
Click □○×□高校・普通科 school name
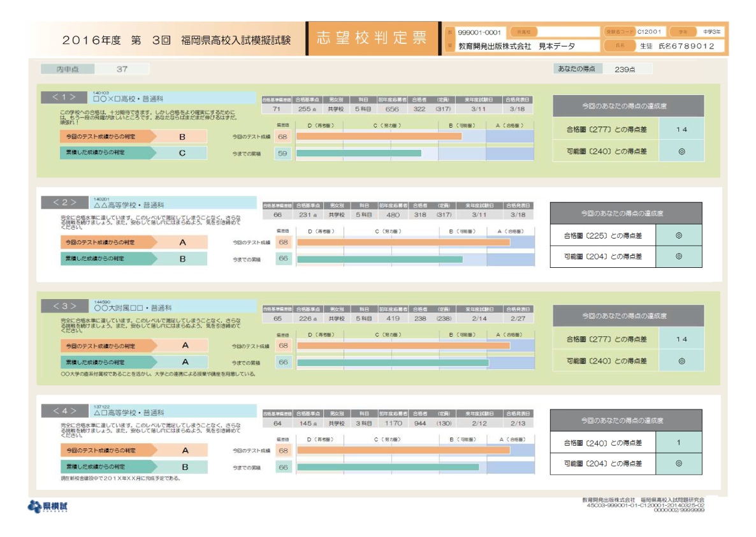127,99
